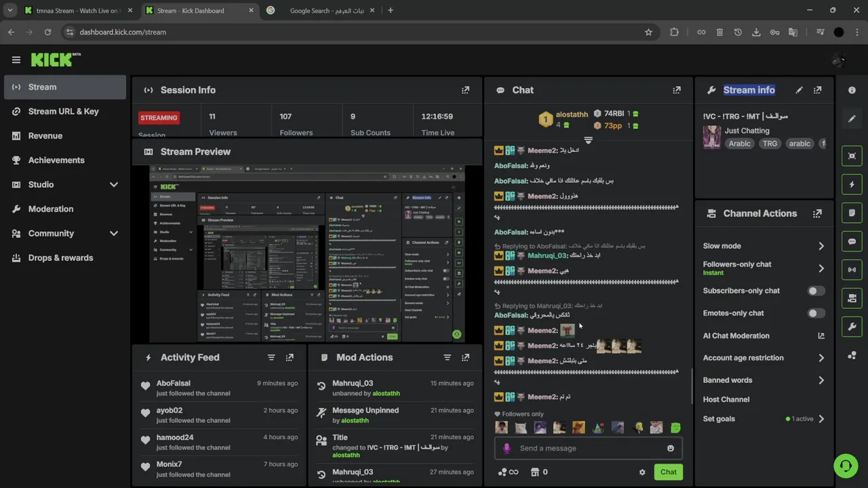Edit stream info using the pencil icon
This screenshot has width=868, height=488.
799,90
